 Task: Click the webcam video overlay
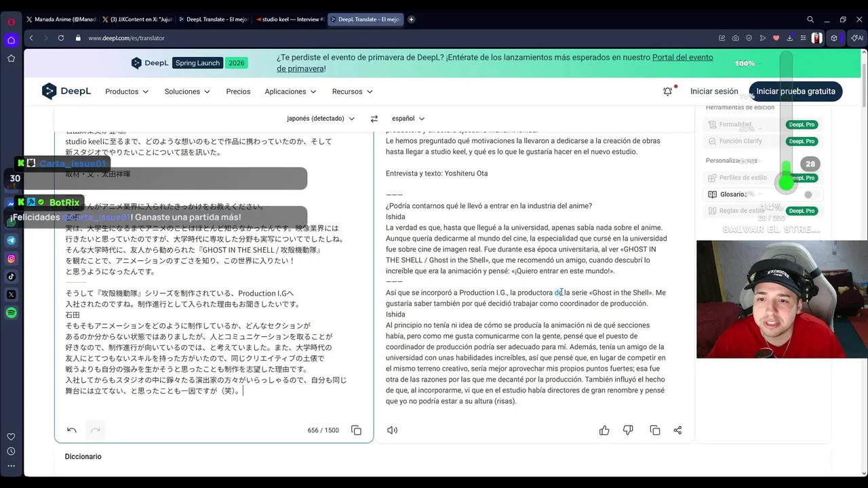782,299
